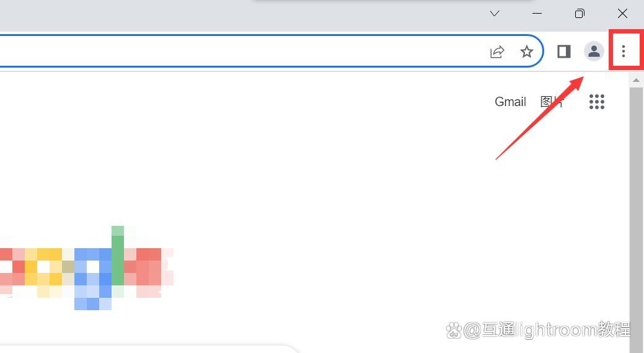Click the profile avatar icon
644x353 pixels.
click(593, 51)
